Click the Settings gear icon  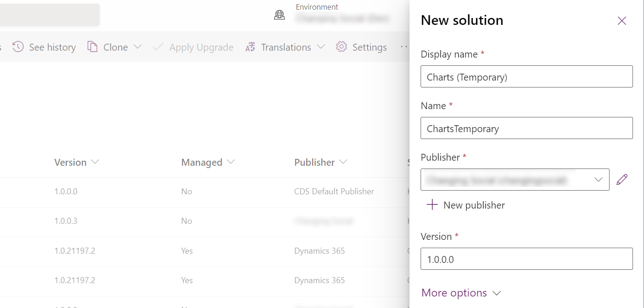pyautogui.click(x=341, y=46)
